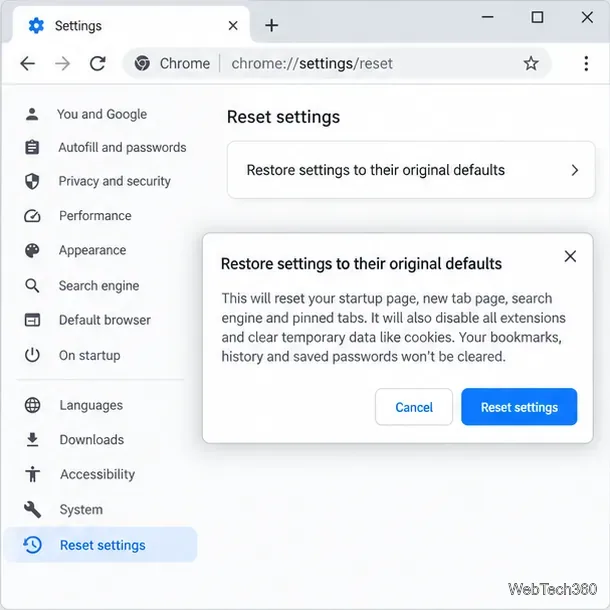Click the person icon beside You and Google
Screen dimensions: 610x610
(32, 114)
